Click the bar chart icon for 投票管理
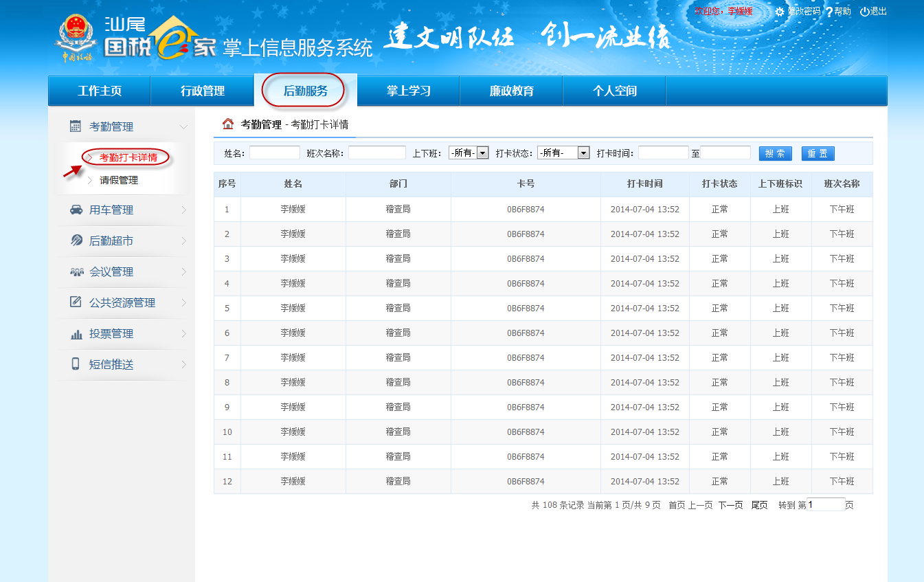The image size is (924, 582). tap(76, 334)
